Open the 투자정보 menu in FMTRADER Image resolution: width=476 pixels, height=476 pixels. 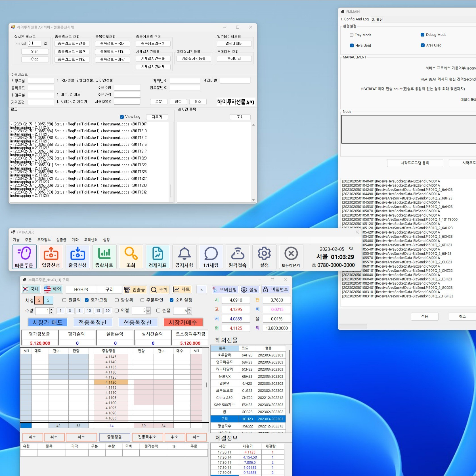(x=44, y=240)
